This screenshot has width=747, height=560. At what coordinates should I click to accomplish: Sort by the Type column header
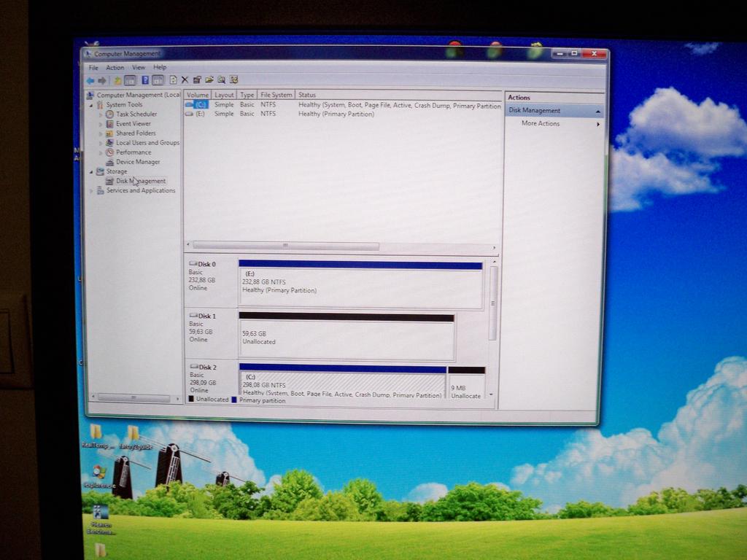247,95
